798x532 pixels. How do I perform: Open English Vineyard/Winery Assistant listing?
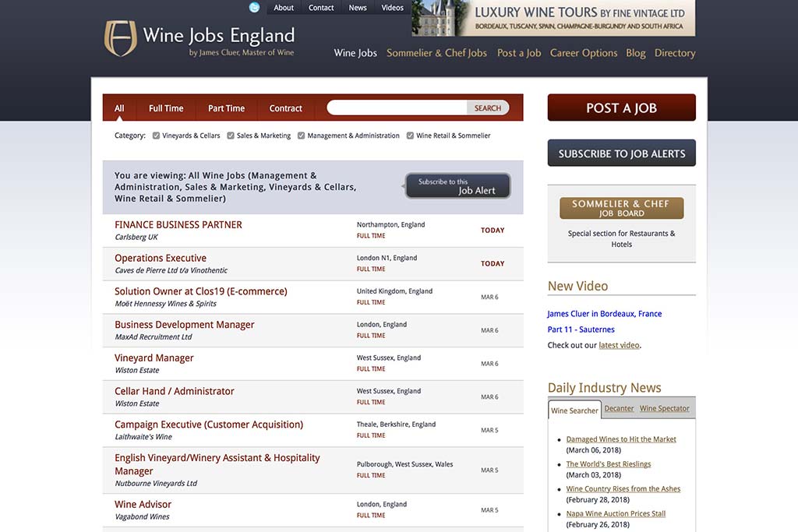pos(217,464)
